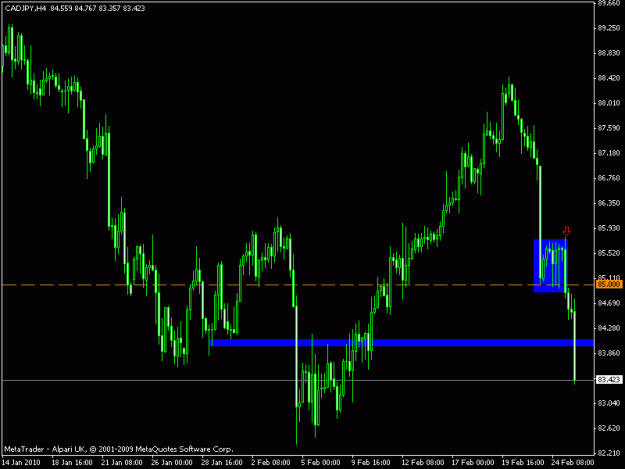Click the 86.350 price axis label
The height and width of the screenshot is (469, 625).
click(609, 203)
